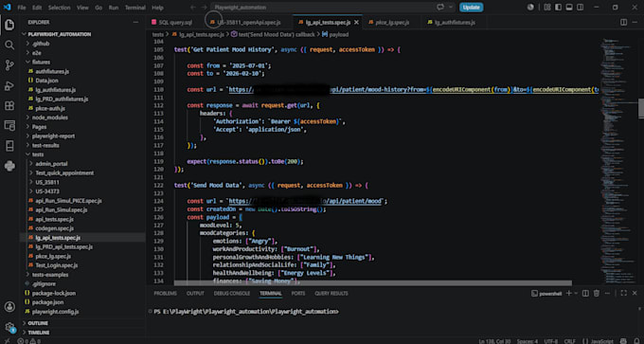Go back using the navigation arrow
Screen dimensions: 644x344
[193, 8]
